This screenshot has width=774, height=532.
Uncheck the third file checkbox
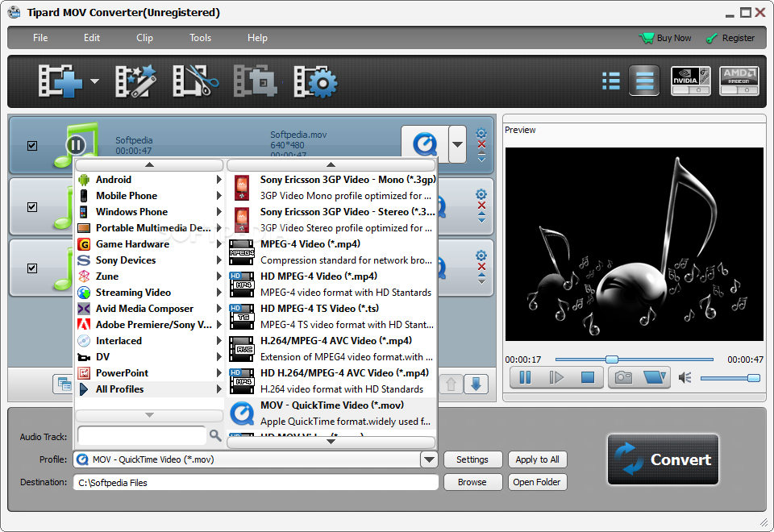pyautogui.click(x=32, y=268)
